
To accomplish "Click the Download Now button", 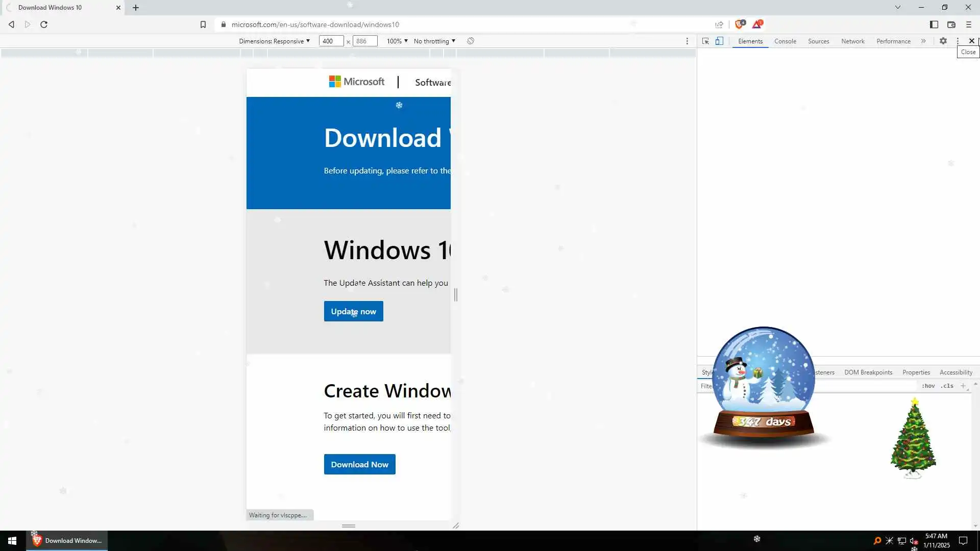I will tap(359, 464).
